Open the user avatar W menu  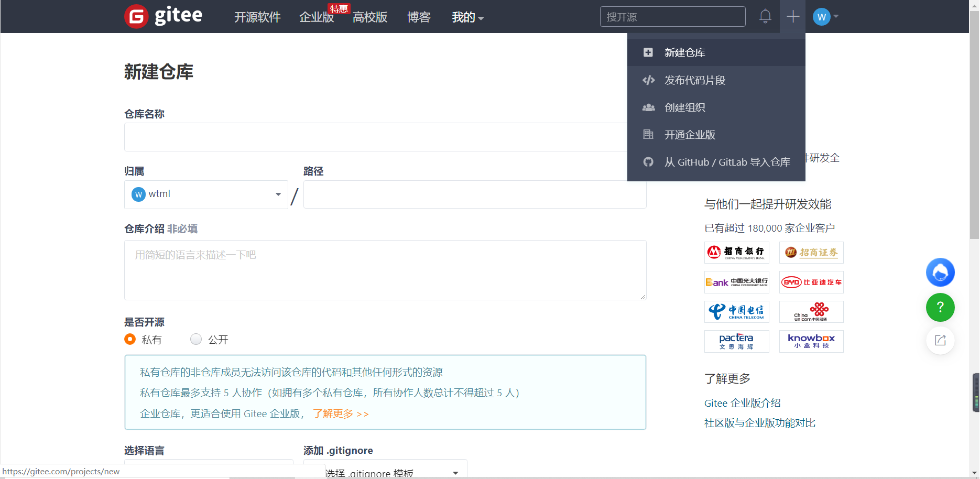click(821, 17)
